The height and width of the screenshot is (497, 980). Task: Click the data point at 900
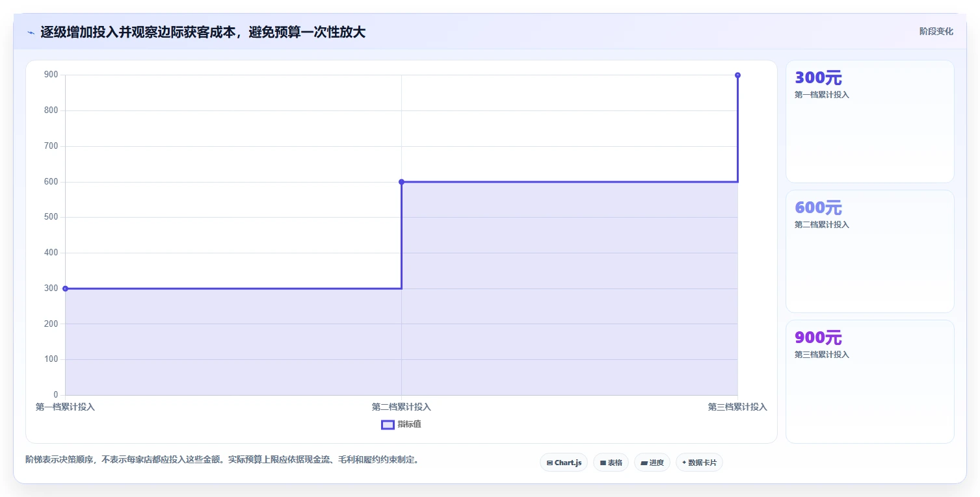click(x=737, y=75)
